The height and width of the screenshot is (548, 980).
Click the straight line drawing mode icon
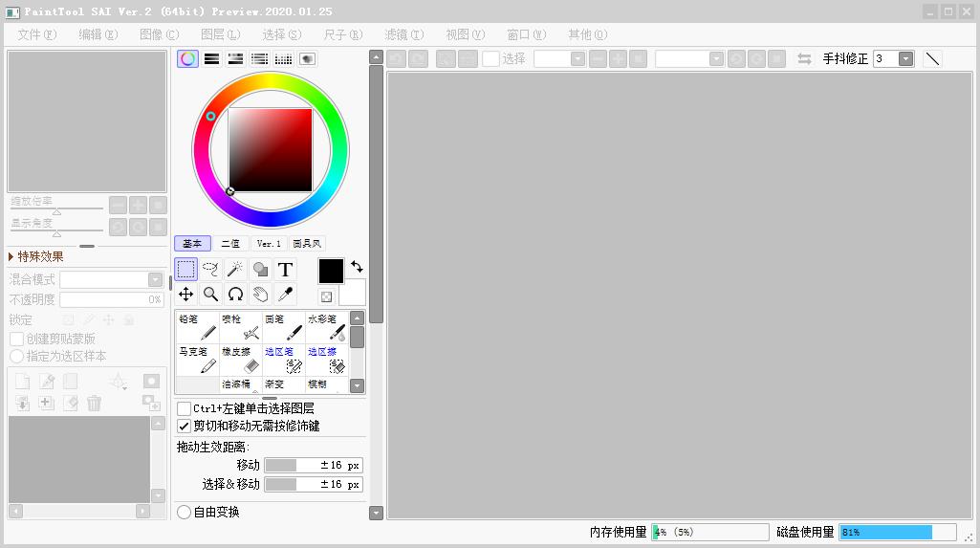(932, 58)
